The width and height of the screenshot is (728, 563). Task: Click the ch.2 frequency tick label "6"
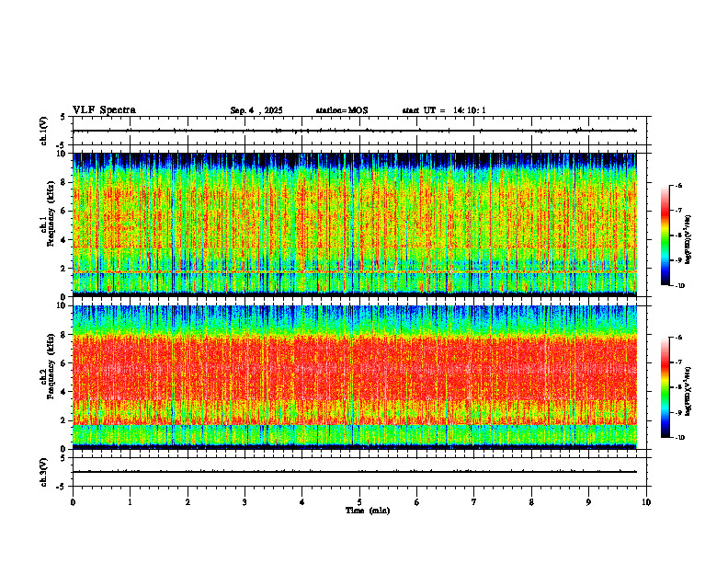tap(64, 363)
